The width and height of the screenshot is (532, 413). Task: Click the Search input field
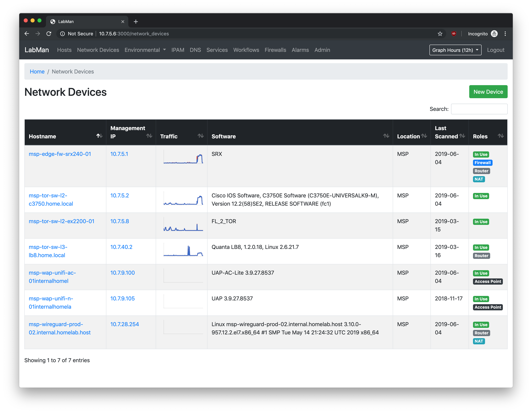coord(479,109)
